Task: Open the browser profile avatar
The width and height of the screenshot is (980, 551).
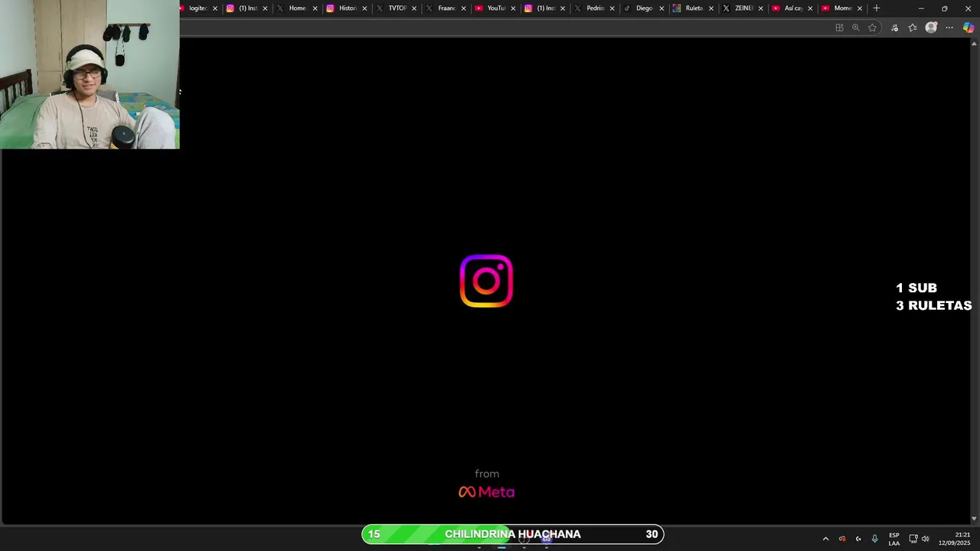Action: 931,28
